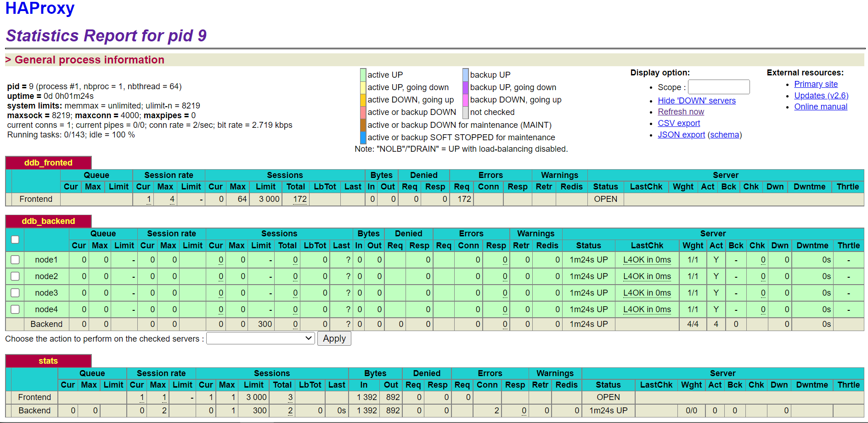The height and width of the screenshot is (423, 868).
Task: Tick the checkbox for node3
Action: pyautogui.click(x=15, y=293)
